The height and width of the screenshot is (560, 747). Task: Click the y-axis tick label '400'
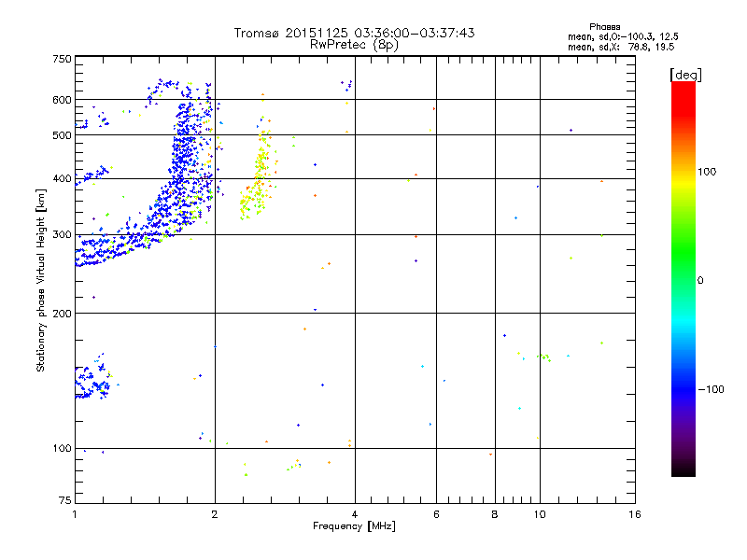(x=62, y=178)
